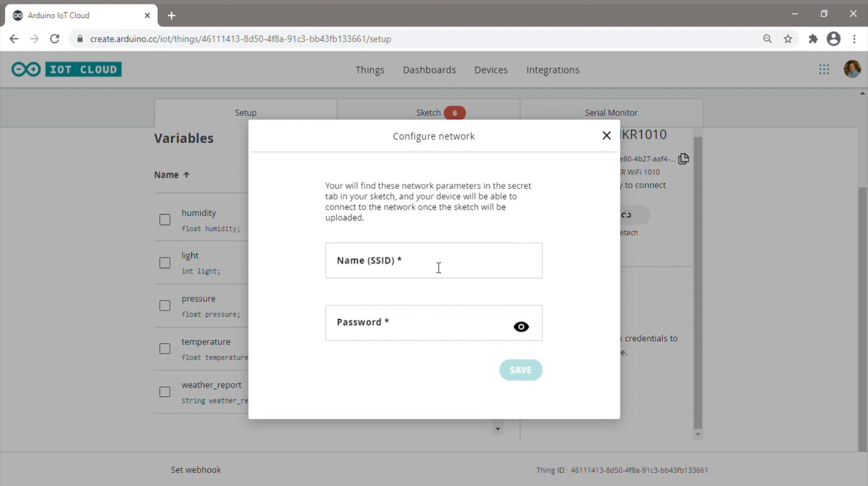Viewport: 868px width, 486px height.
Task: Toggle password visibility eye icon
Action: coord(521,327)
